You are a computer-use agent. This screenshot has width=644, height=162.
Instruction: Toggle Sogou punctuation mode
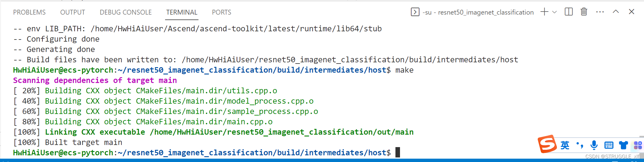pyautogui.click(x=580, y=145)
